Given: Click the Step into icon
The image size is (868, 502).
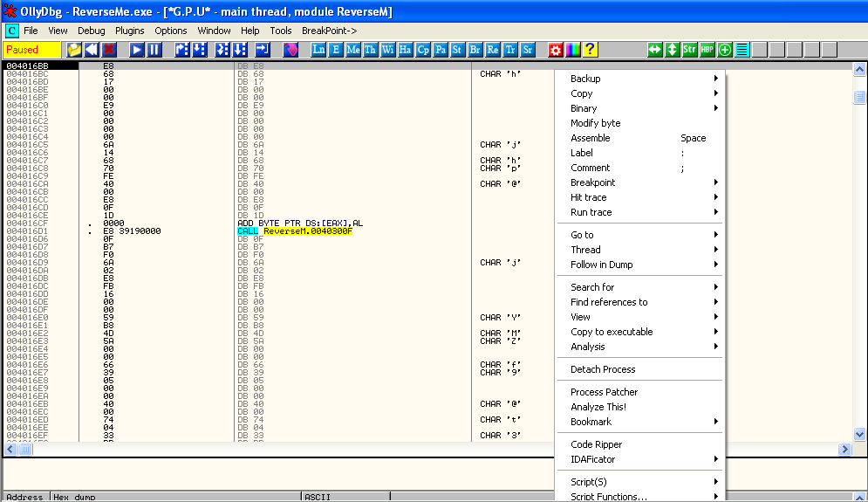Looking at the screenshot, I should (181, 50).
